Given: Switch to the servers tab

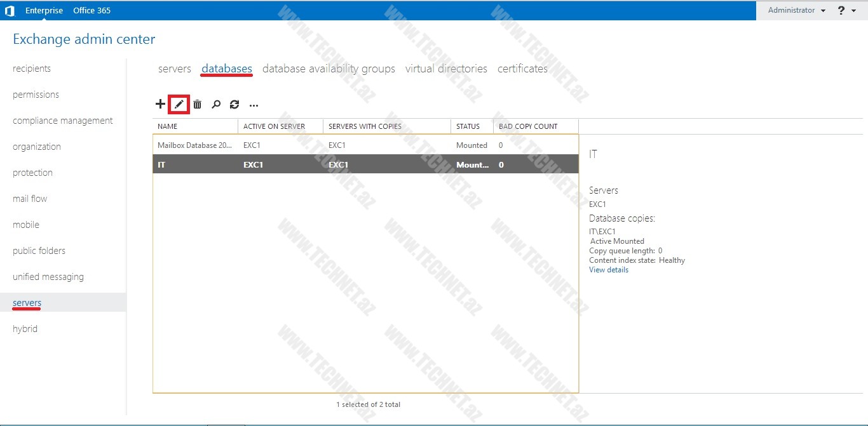Looking at the screenshot, I should [x=174, y=69].
